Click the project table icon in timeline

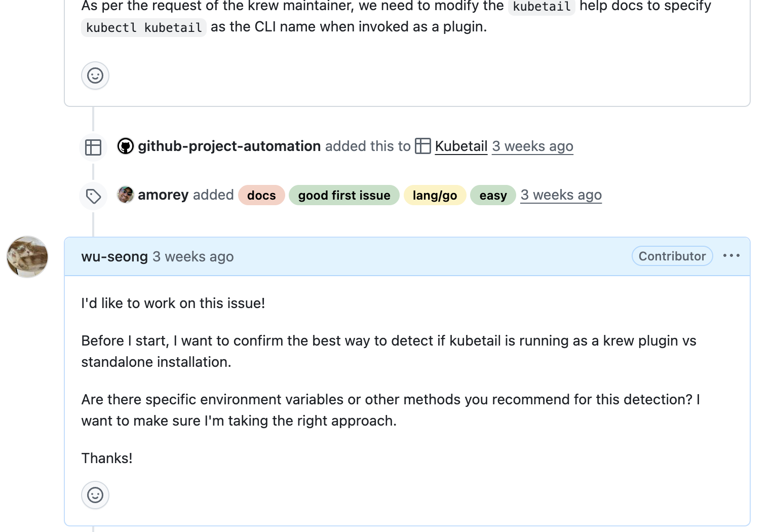(93, 147)
